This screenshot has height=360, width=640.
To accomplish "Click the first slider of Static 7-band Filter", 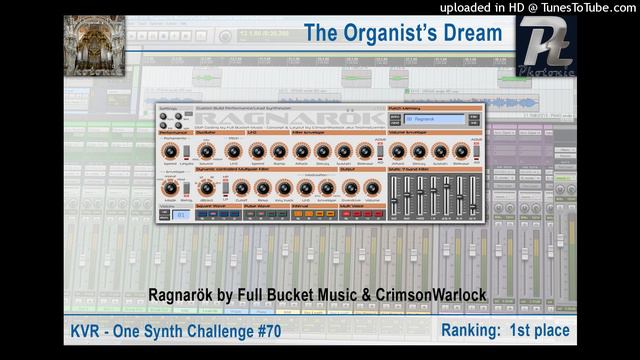I will (x=394, y=196).
